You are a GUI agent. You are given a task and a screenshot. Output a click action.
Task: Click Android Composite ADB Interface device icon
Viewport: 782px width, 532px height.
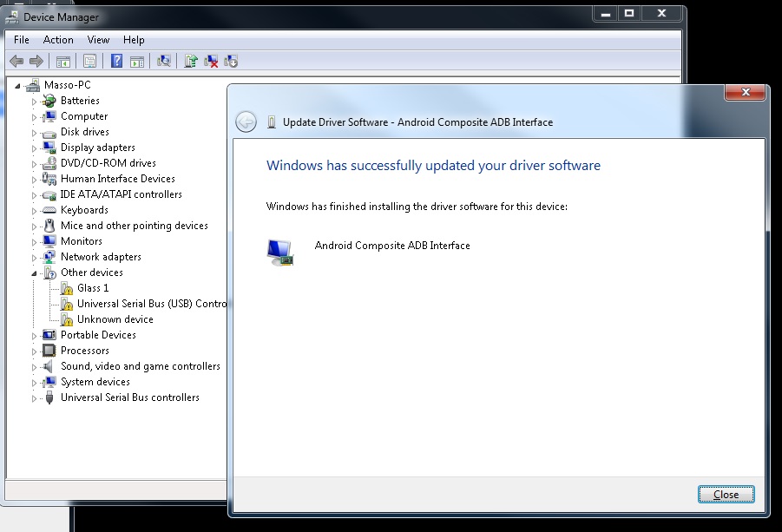(x=280, y=253)
